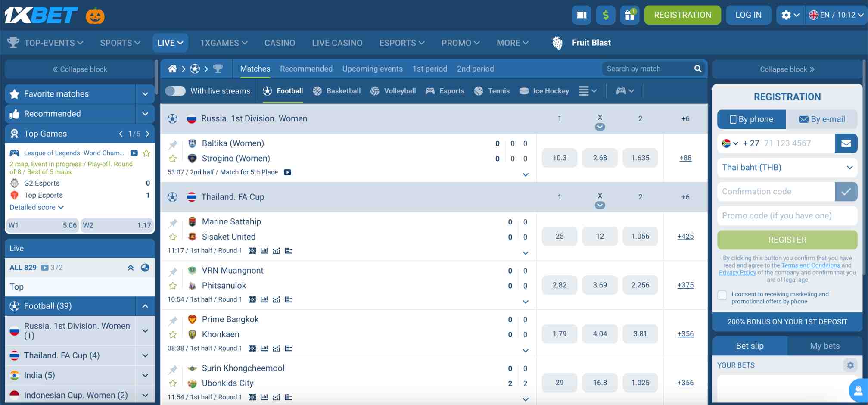Viewport: 868px width, 405px height.
Task: Open the bet slip ticket icon in top bar
Action: click(x=581, y=15)
